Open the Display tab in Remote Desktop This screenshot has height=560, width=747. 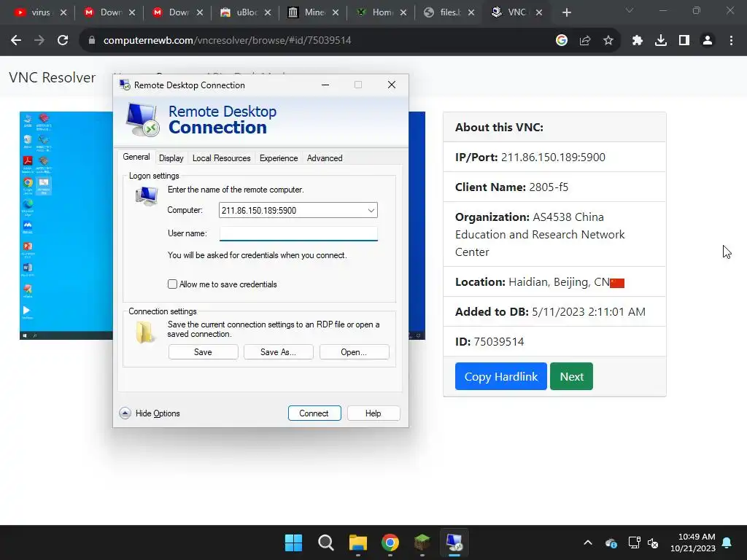point(171,158)
